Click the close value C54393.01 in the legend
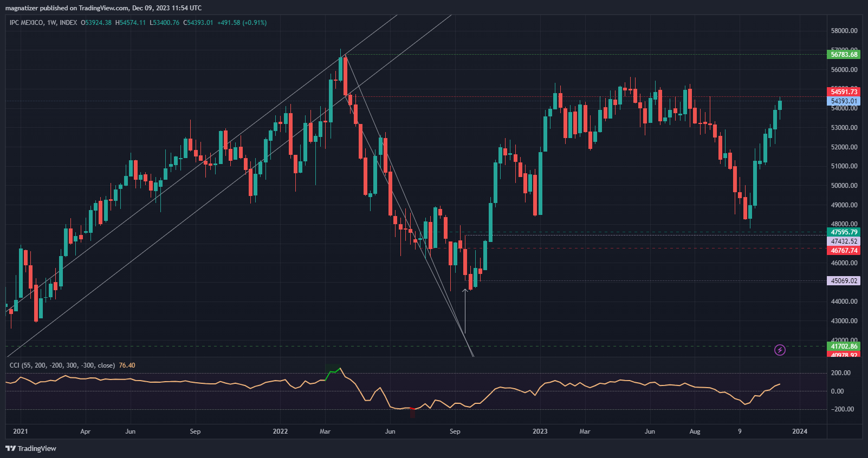The width and height of the screenshot is (868, 458). [x=198, y=23]
